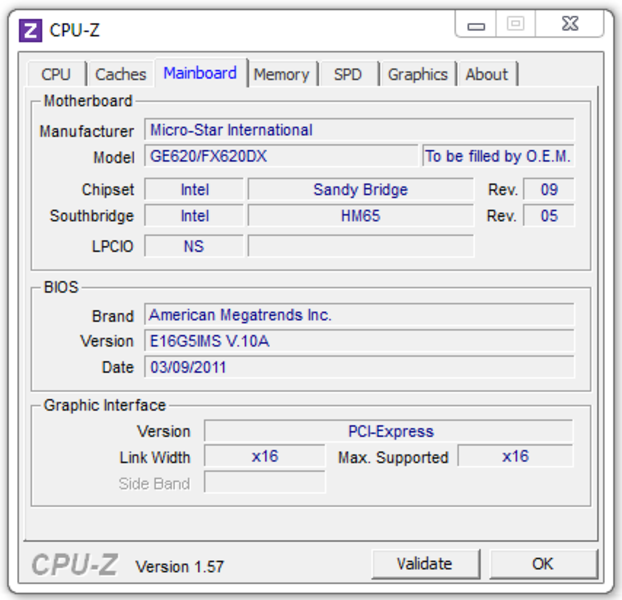Click the Chipset Intel vendor field
The image size is (622, 600).
pos(194,189)
